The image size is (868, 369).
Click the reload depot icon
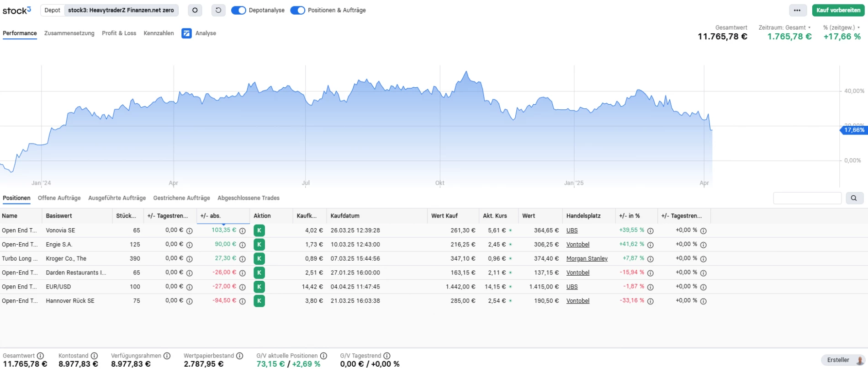(218, 10)
